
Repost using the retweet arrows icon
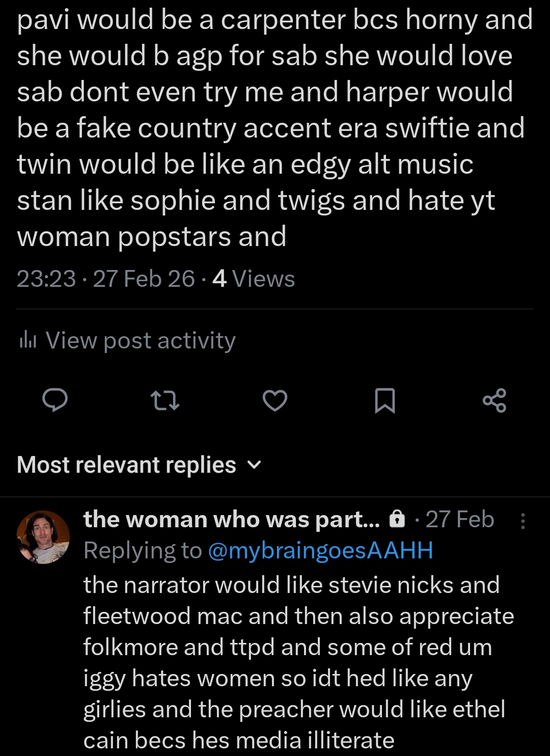pos(166,400)
